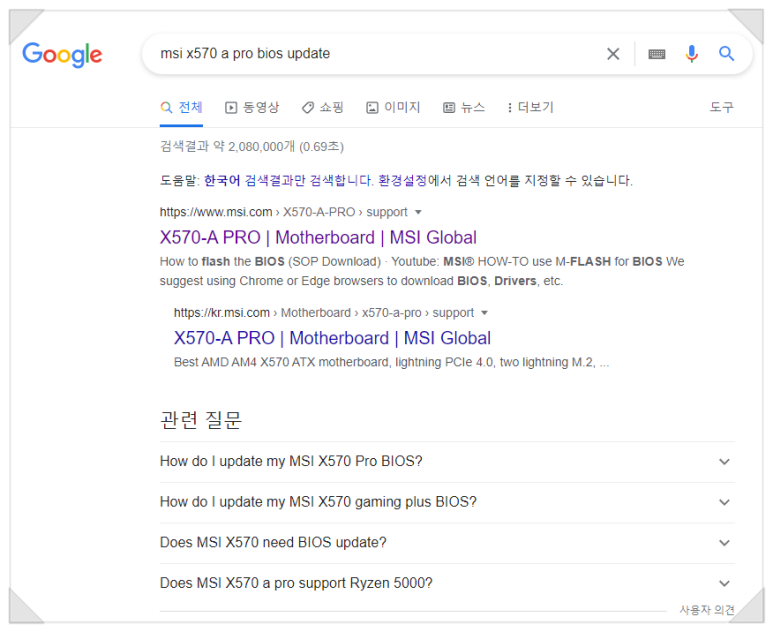773x632 pixels.
Task: Switch to the 이미지 images tab
Action: [x=393, y=107]
